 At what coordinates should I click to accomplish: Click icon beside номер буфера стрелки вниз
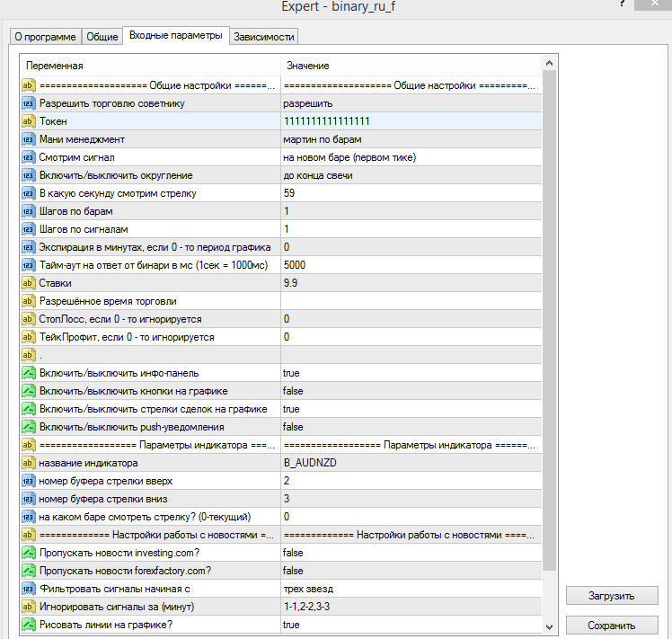pyautogui.click(x=28, y=499)
